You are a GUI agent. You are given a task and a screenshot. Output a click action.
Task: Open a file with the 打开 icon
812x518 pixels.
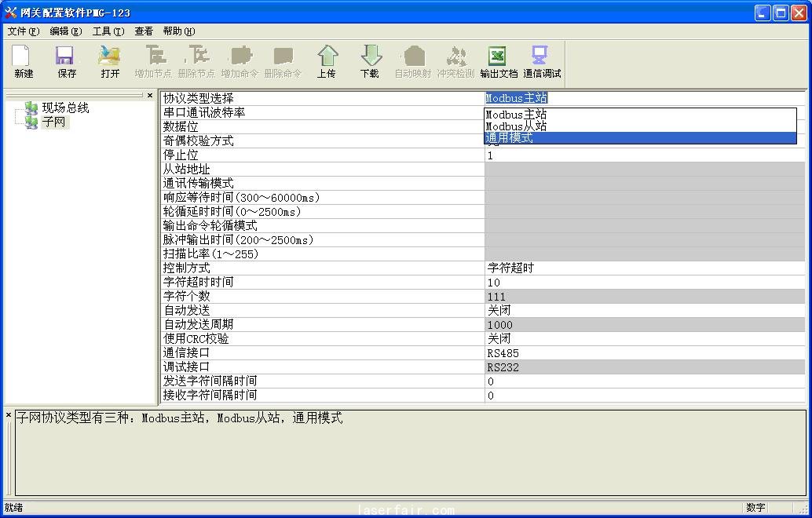point(110,57)
